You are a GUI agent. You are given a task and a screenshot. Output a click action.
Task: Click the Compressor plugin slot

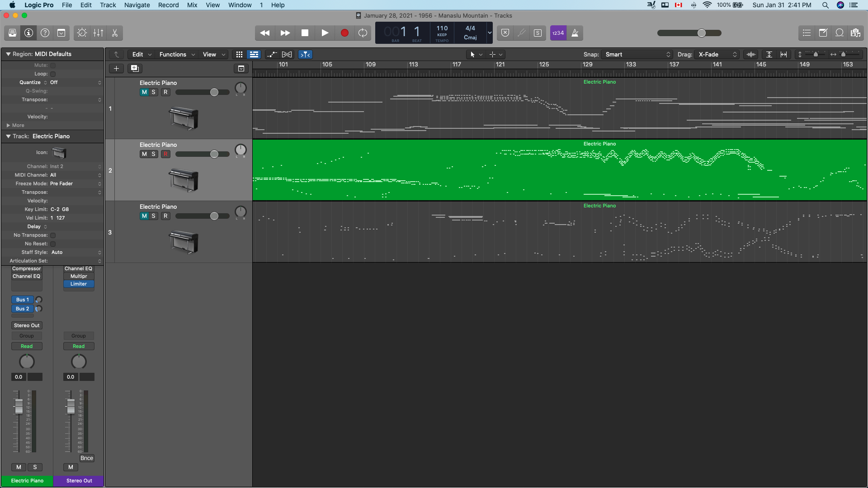coord(27,269)
